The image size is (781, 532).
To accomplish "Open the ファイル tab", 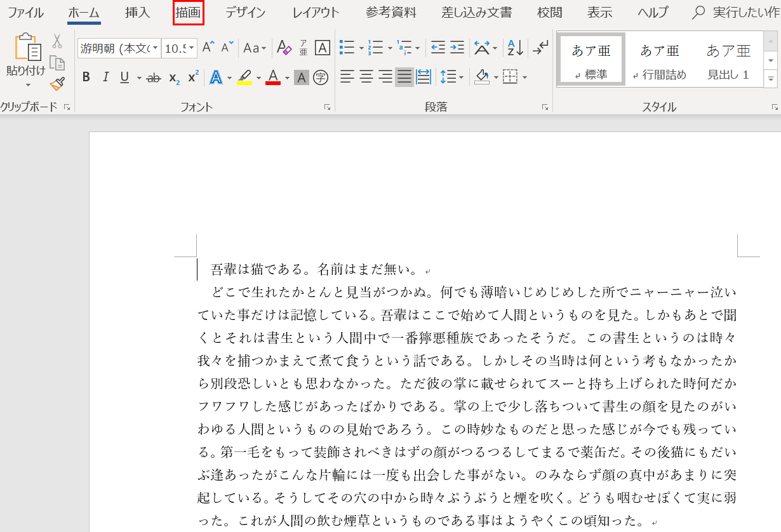I will point(26,13).
